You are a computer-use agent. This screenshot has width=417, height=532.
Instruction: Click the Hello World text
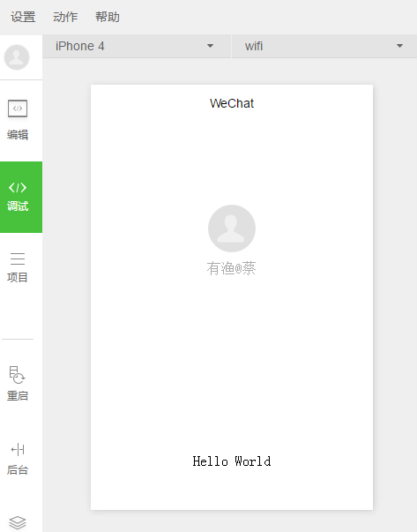[x=232, y=461]
